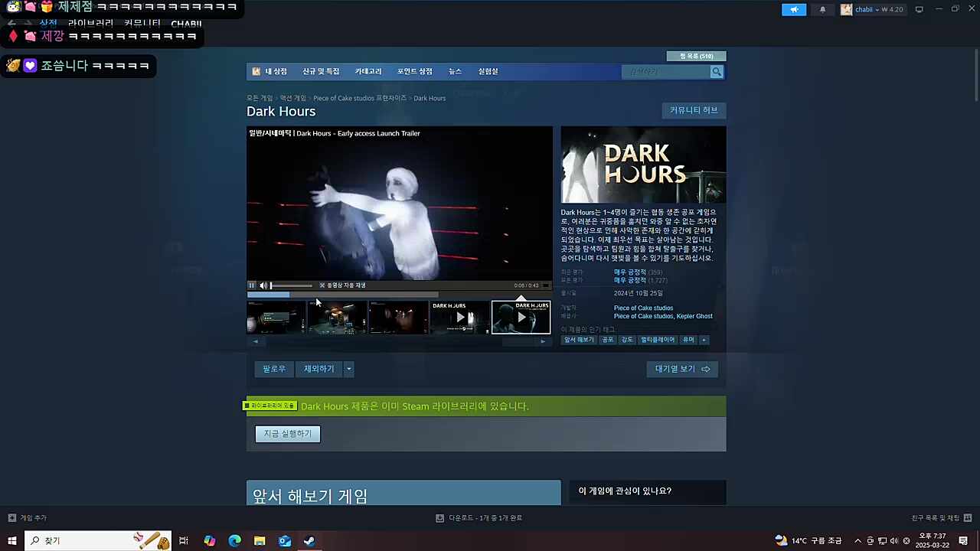Open Task View on the taskbar
The image size is (980, 551).
[184, 541]
